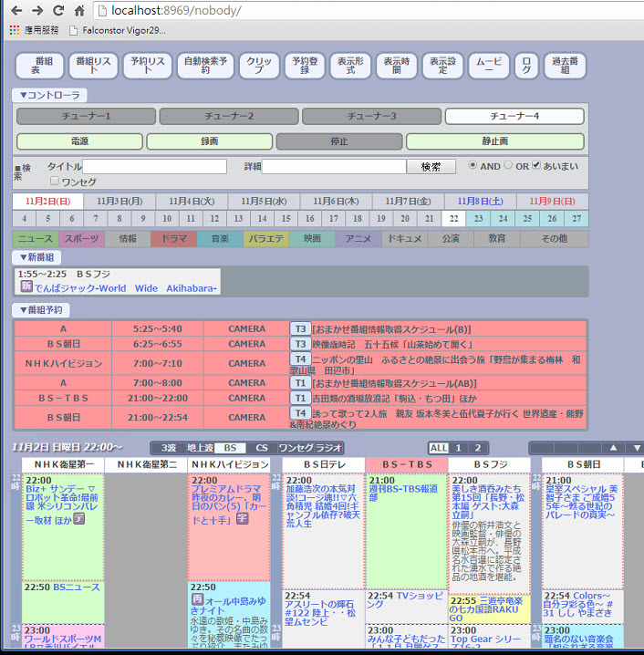644x655 pixels.
Task: Toggle the あいまい checkbox
Action: [536, 165]
